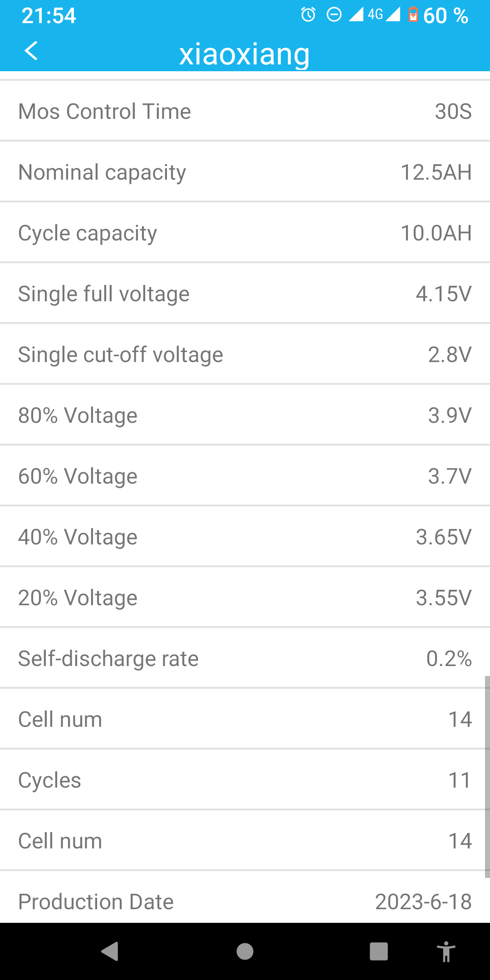The image size is (490, 980).
Task: Tap the battery status icon
Action: coord(413,15)
